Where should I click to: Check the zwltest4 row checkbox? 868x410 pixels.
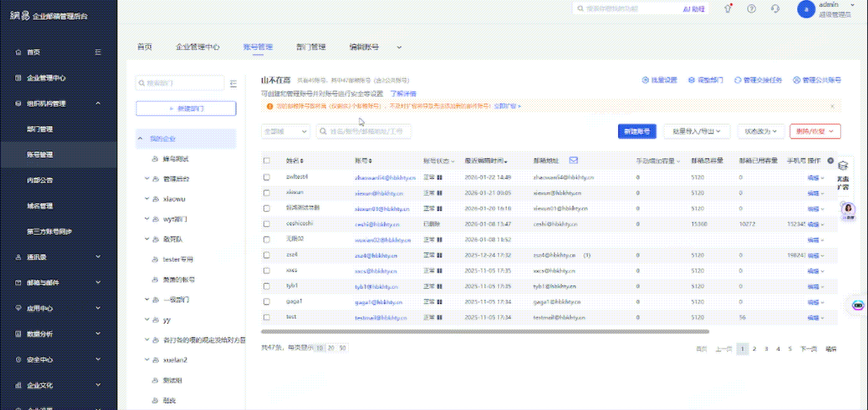tap(267, 177)
